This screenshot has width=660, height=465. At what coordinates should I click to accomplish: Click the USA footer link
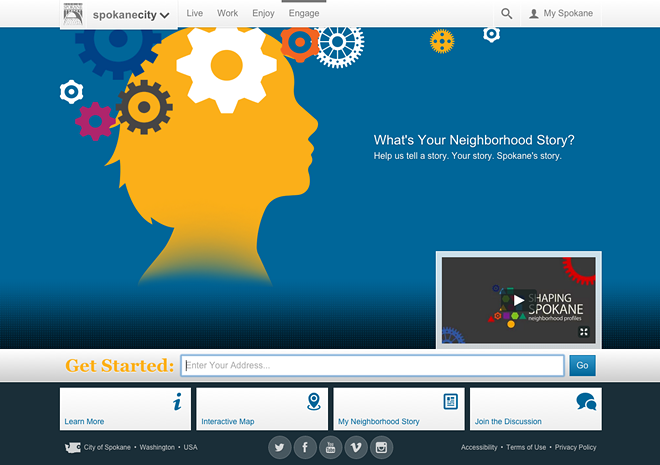pyautogui.click(x=190, y=447)
